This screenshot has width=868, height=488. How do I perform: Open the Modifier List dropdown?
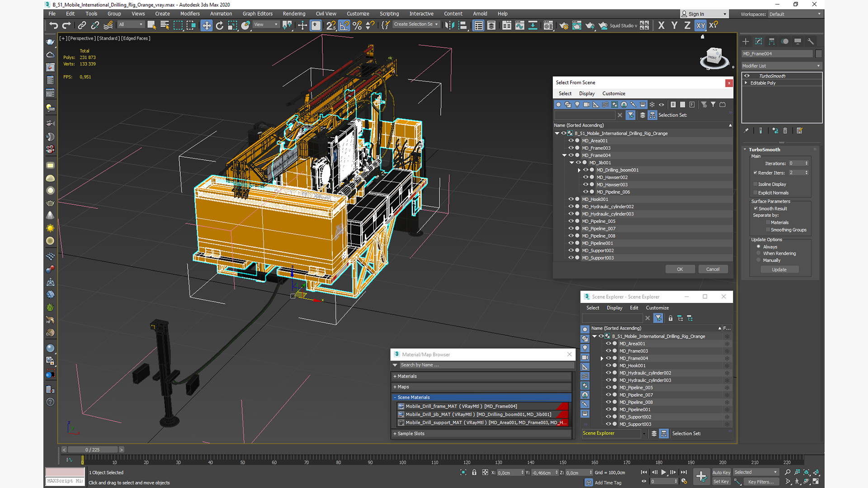point(781,66)
